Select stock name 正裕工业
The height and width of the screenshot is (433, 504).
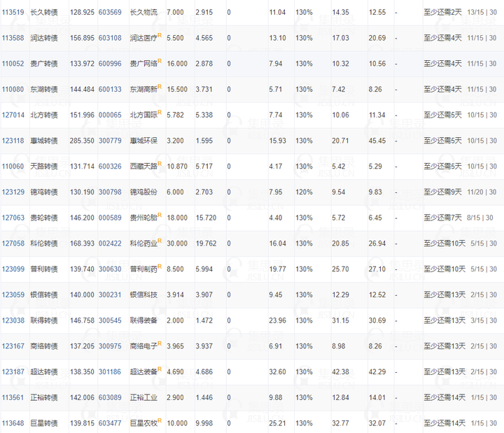point(143,397)
